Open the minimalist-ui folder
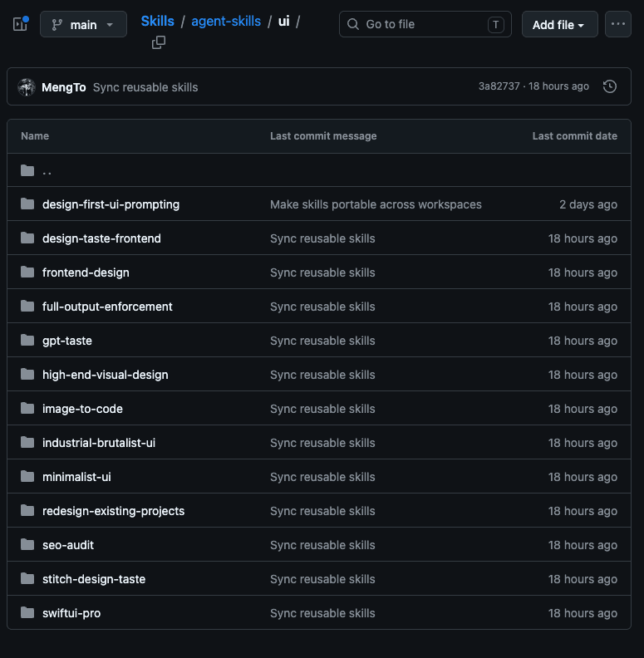 click(x=76, y=477)
